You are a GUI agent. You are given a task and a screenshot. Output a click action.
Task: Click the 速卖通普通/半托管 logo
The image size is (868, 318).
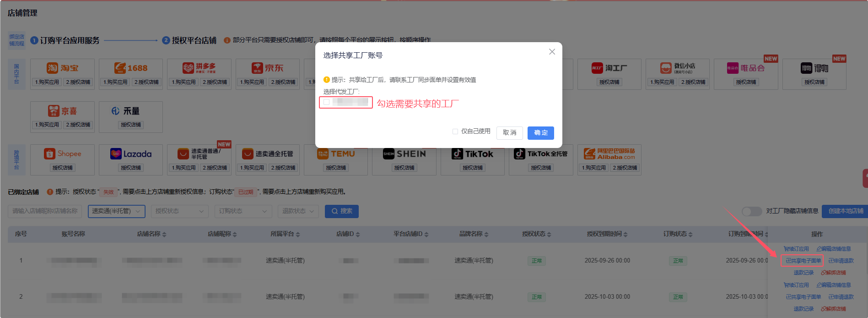click(199, 154)
